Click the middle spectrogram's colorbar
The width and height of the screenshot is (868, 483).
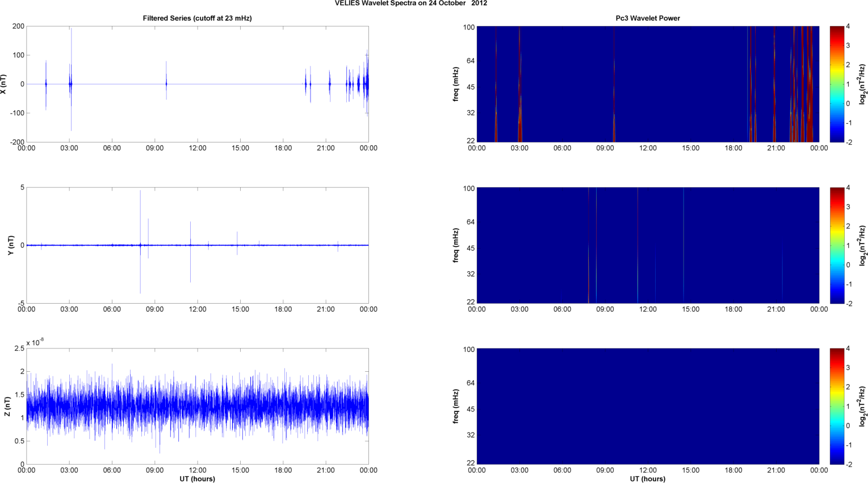coord(837,245)
